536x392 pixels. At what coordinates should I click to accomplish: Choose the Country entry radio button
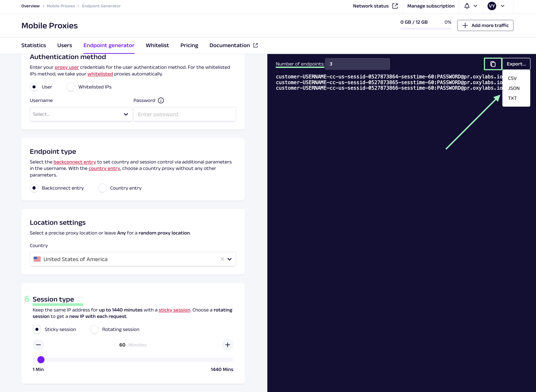102,188
